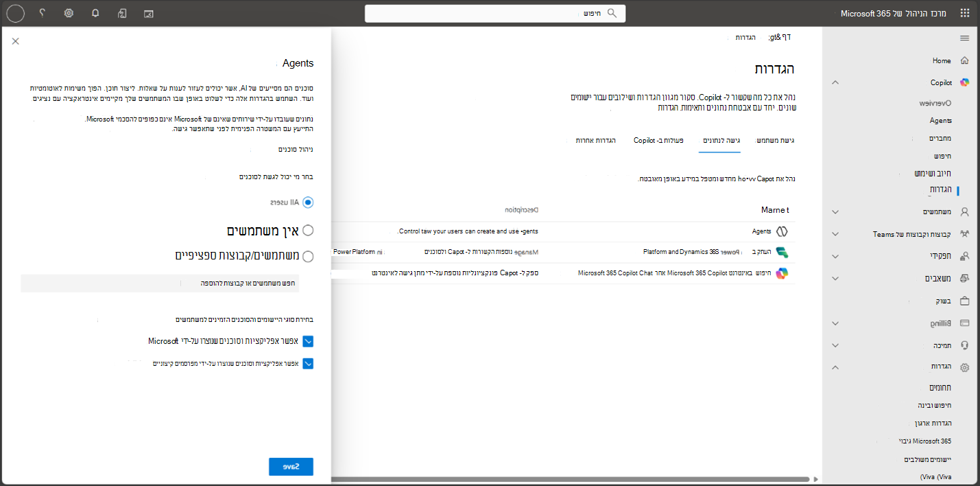The image size is (980, 486).
Task: Collapse the sidebar Settings section chevron
Action: [835, 367]
